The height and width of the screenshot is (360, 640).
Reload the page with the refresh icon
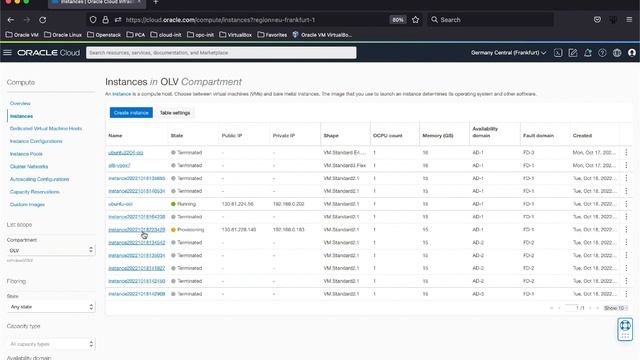click(42, 20)
